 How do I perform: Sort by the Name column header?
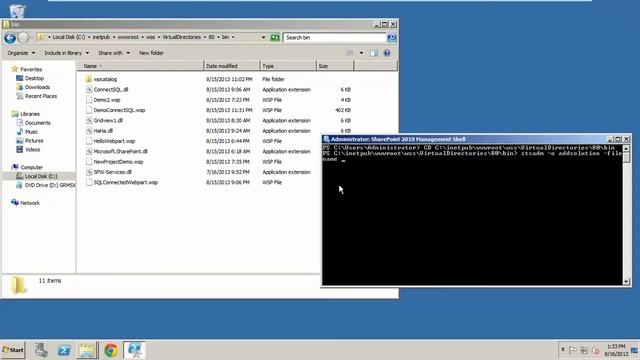pyautogui.click(x=140, y=66)
